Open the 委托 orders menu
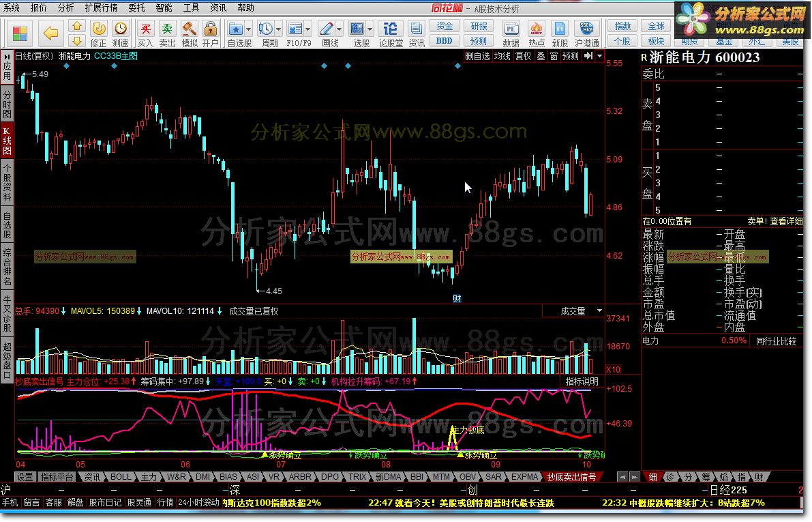This screenshot has width=812, height=522. [x=137, y=8]
